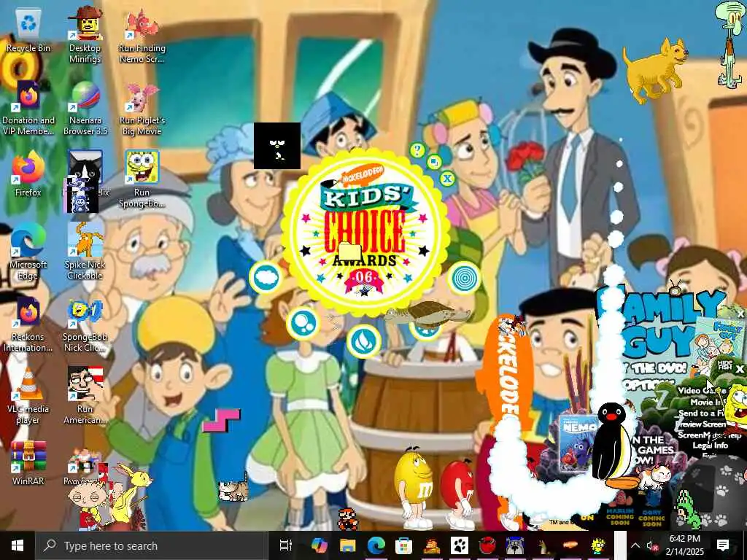Screen dimensions: 747x560
Task: Select the Run Piglet's Big Movie shortcut
Action: (142, 108)
